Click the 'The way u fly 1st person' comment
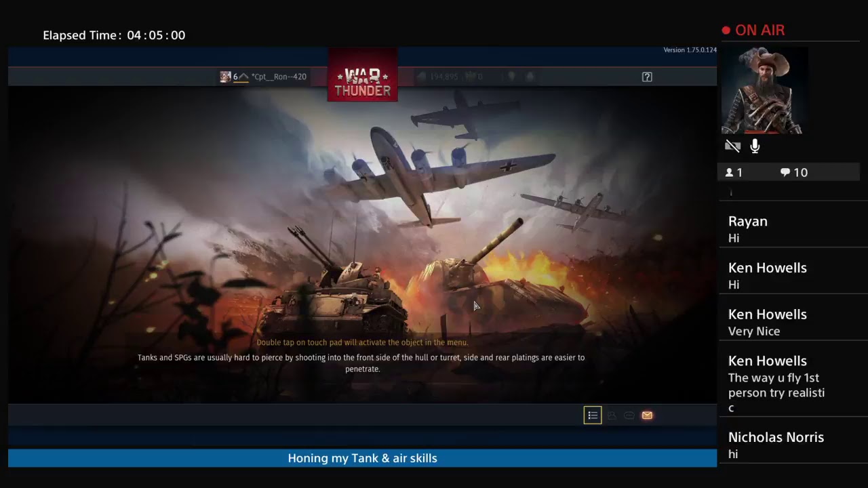This screenshot has width=868, height=488. coord(776,392)
